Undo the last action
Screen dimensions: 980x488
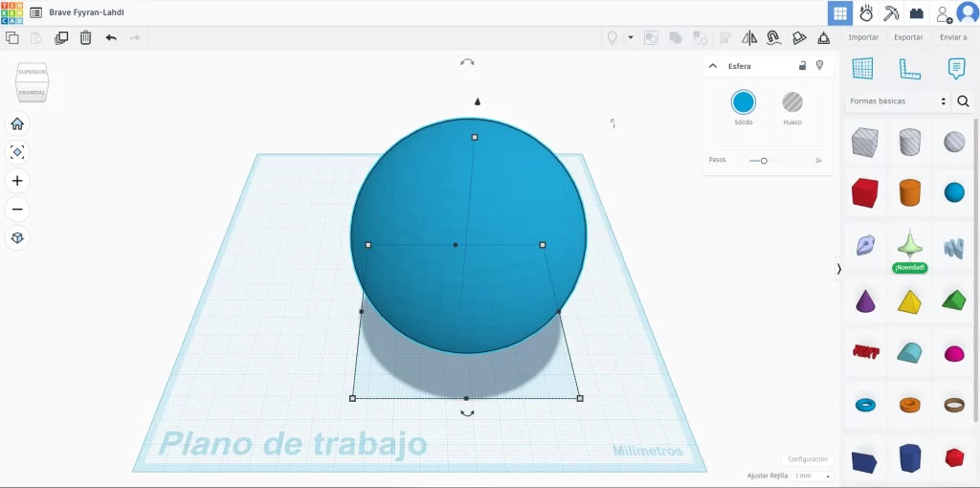pyautogui.click(x=111, y=38)
